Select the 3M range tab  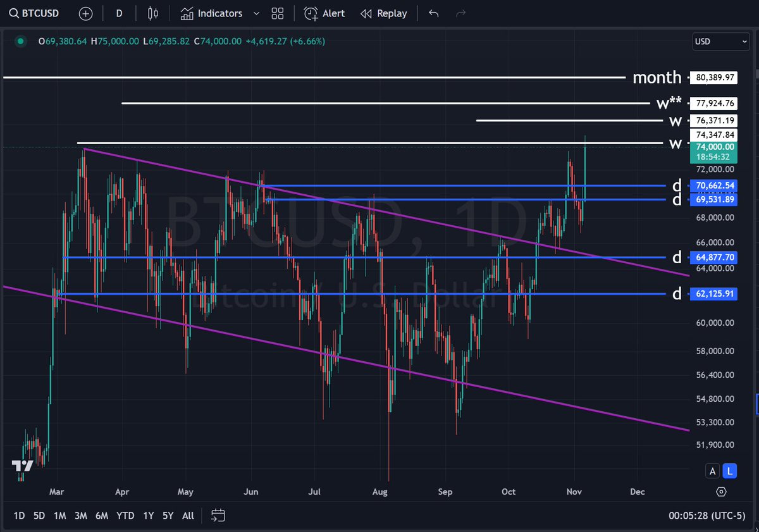tap(80, 516)
